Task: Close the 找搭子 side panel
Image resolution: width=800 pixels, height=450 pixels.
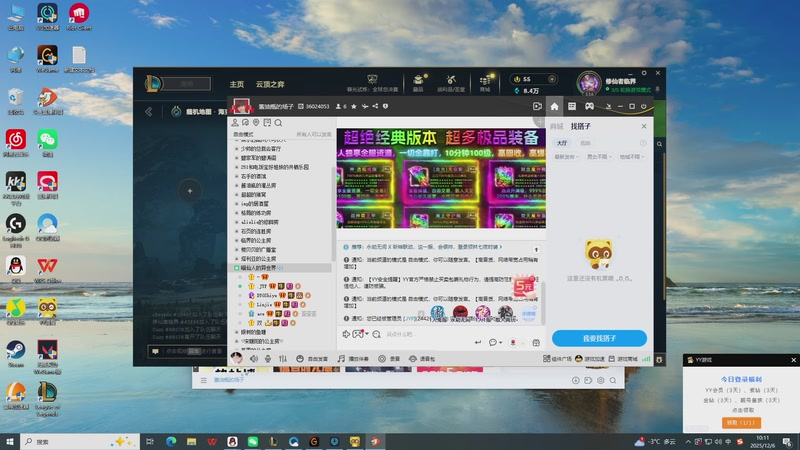Action: coord(644,126)
